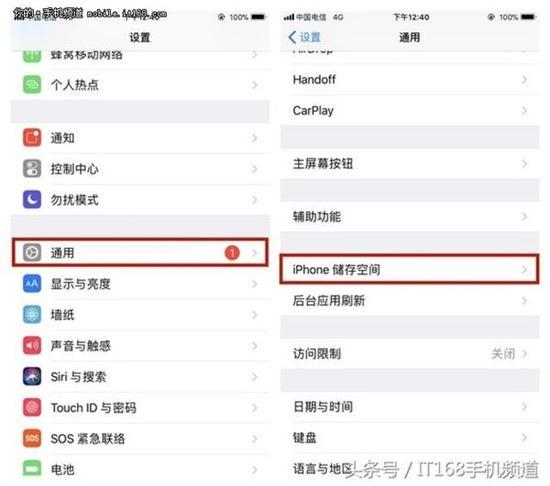Tap the General (通用) gear icon
The image size is (550, 486).
click(32, 252)
